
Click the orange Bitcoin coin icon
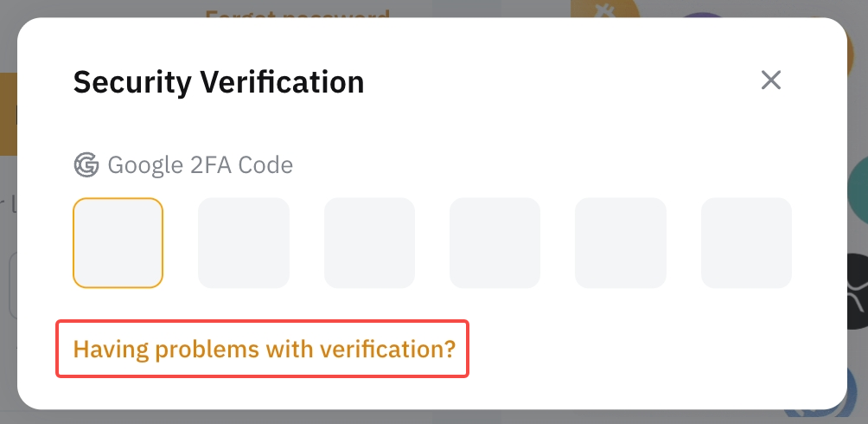(605, 9)
